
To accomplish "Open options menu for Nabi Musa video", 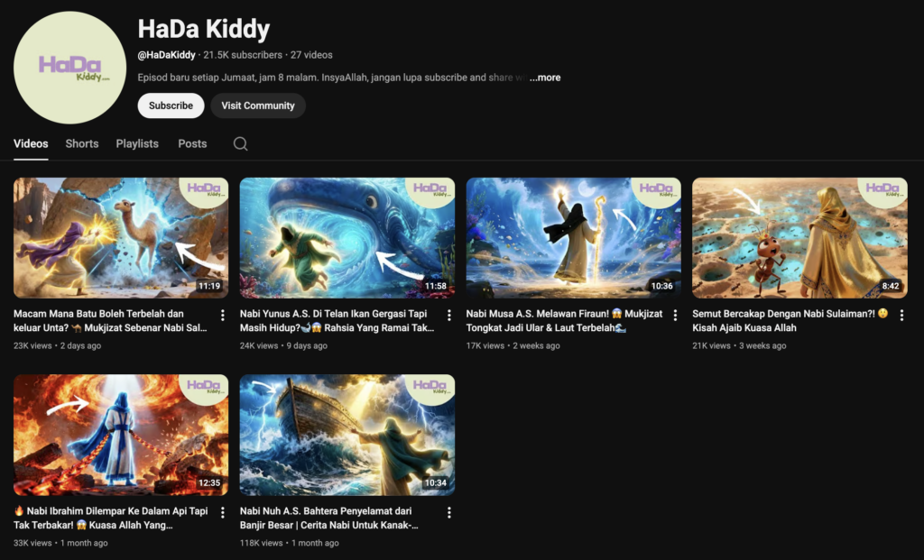I will pos(676,316).
